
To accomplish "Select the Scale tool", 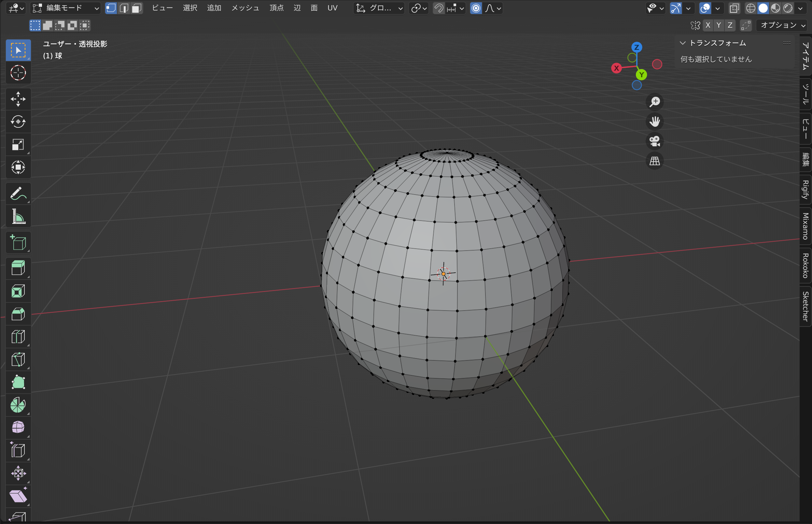I will pyautogui.click(x=18, y=145).
